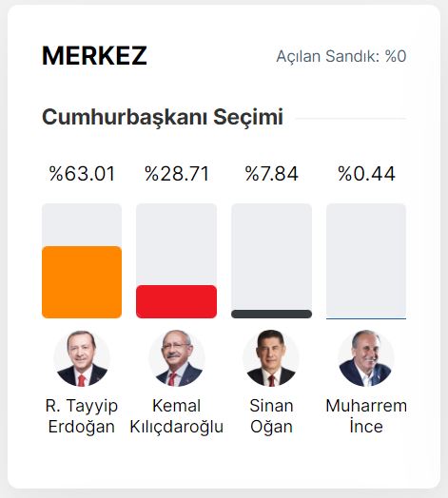Screen dimensions: 448x498
Task: Click R. Tayyip Erdoğan's portrait photo
Action: click(x=82, y=358)
